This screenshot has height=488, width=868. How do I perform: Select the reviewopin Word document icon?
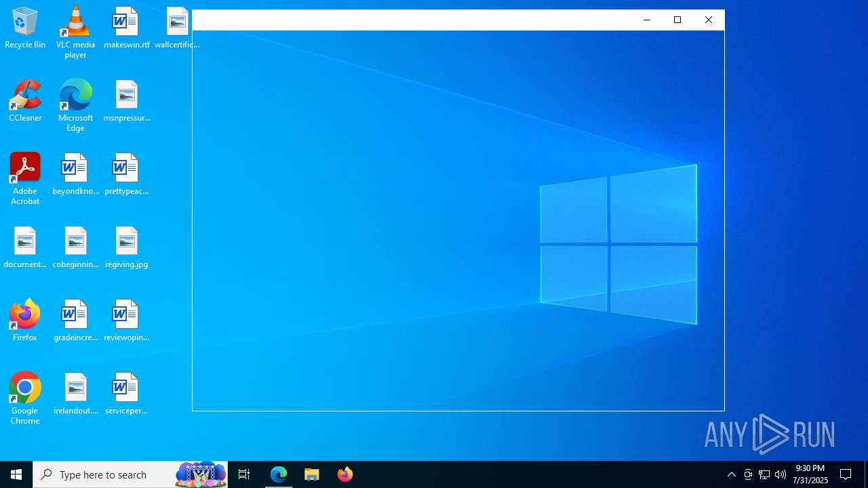point(126,321)
